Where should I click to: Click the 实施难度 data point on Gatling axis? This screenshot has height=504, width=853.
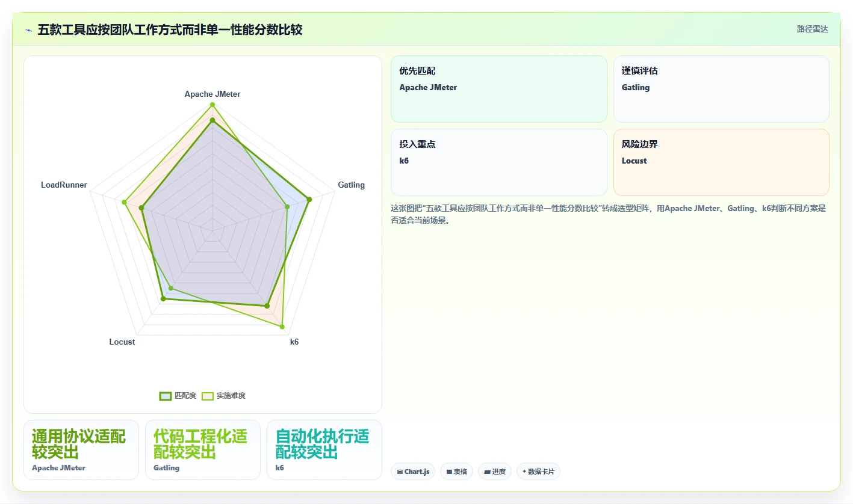(x=287, y=207)
